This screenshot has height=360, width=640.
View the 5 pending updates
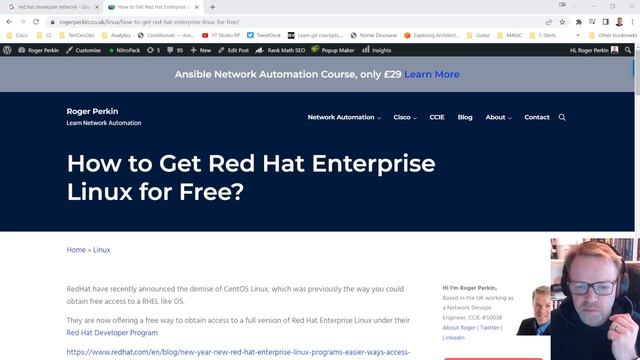(153, 50)
